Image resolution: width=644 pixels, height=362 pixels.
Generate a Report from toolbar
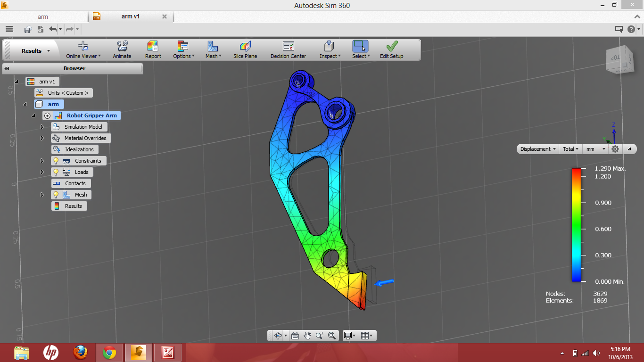pos(153,50)
